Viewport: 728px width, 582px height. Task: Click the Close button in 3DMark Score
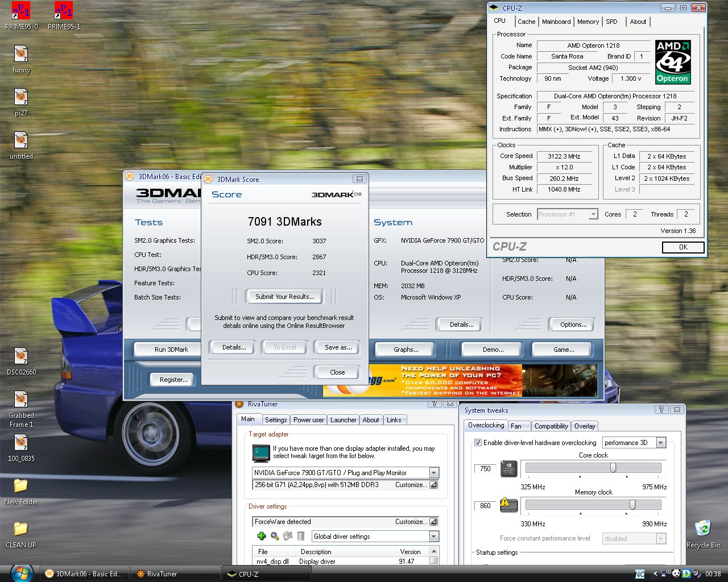pos(337,372)
